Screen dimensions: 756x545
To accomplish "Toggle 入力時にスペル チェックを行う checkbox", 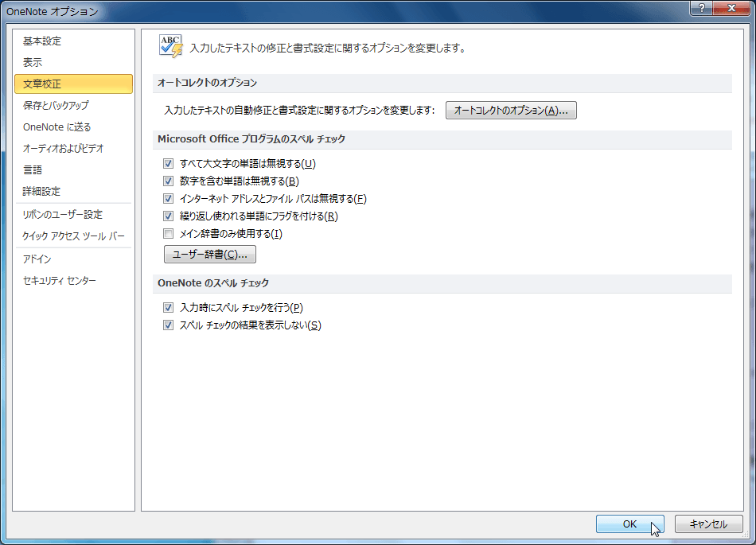I will pos(168,307).
